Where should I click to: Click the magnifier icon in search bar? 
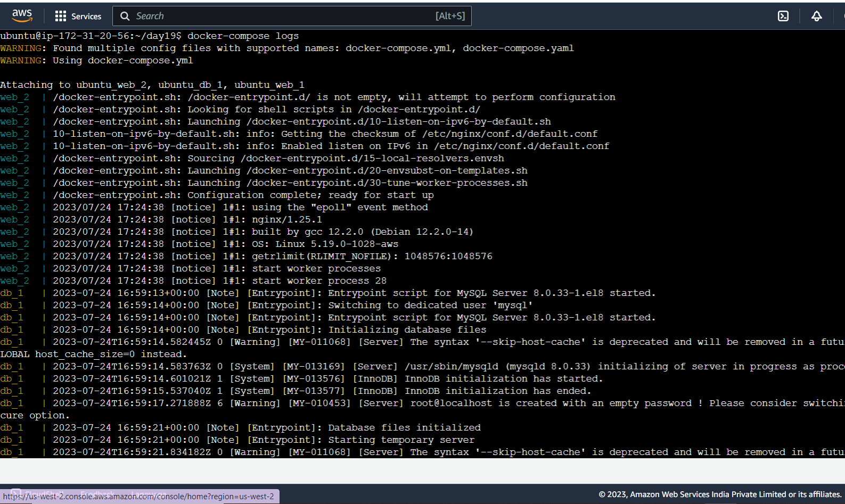coord(125,16)
